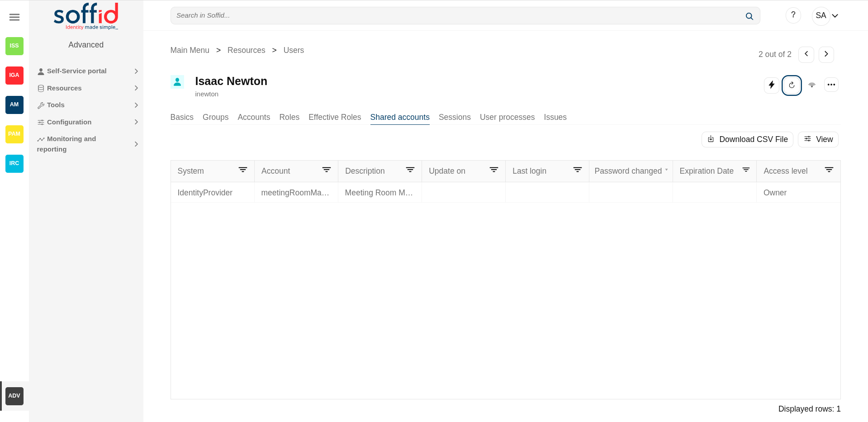Click the wireless signal icon
Viewport: 868px width, 422px height.
pyautogui.click(x=812, y=85)
